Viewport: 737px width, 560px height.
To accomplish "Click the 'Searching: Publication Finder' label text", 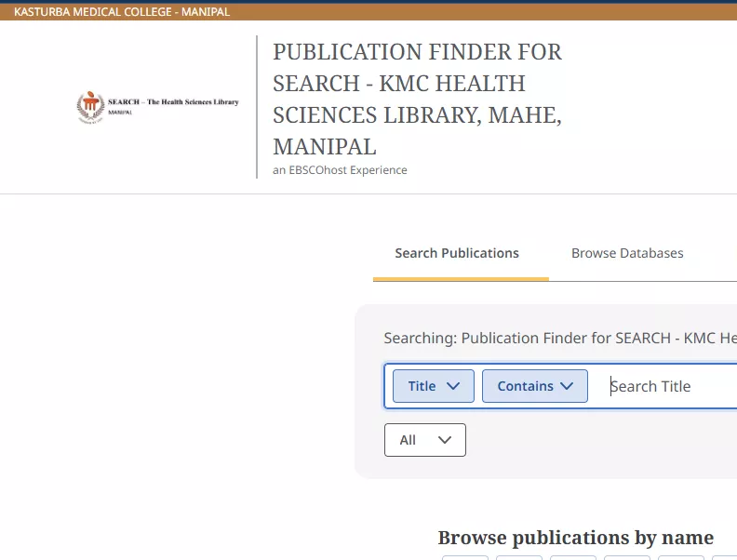I will point(559,338).
